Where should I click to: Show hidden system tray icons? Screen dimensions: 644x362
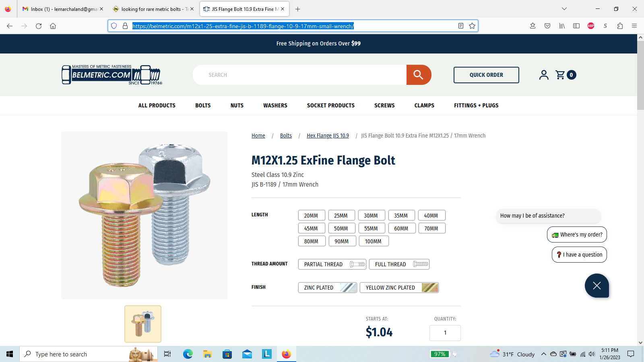click(543, 354)
